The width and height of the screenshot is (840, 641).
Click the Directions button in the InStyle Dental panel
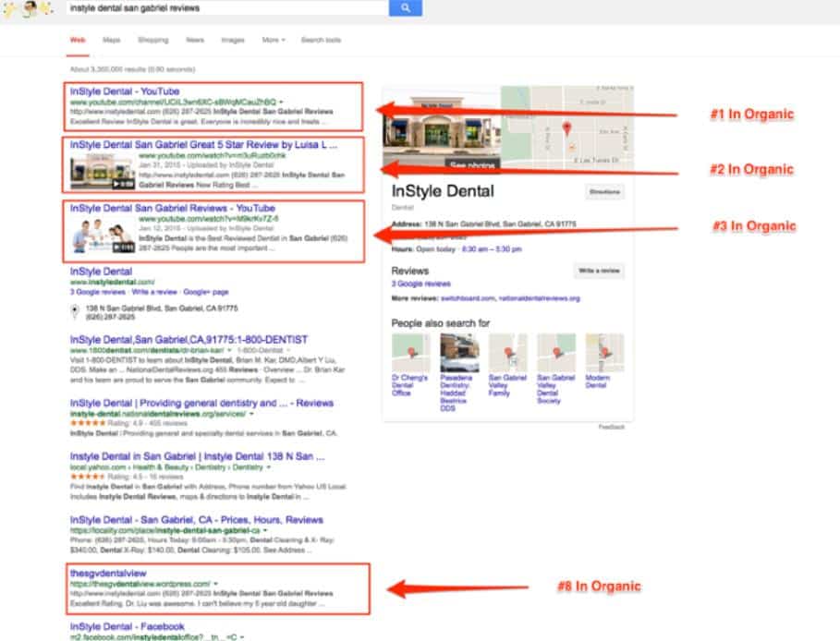[x=604, y=192]
